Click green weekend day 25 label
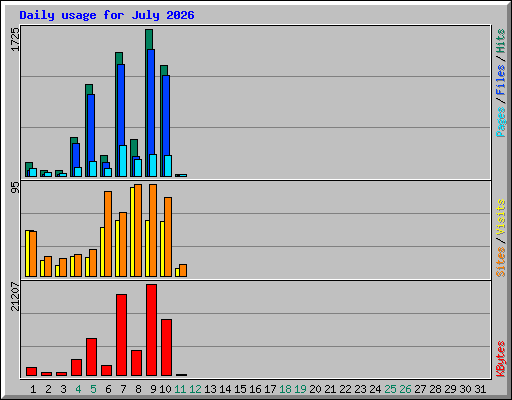 tap(390, 389)
